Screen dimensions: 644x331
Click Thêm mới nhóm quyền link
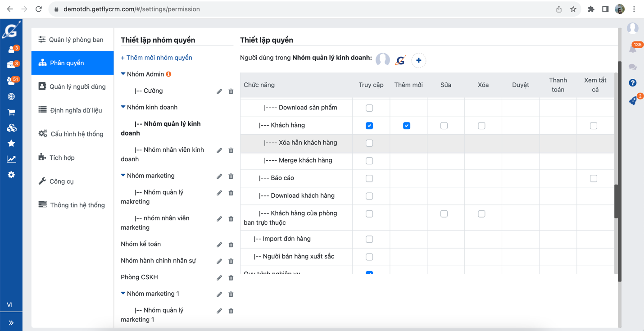coord(156,58)
